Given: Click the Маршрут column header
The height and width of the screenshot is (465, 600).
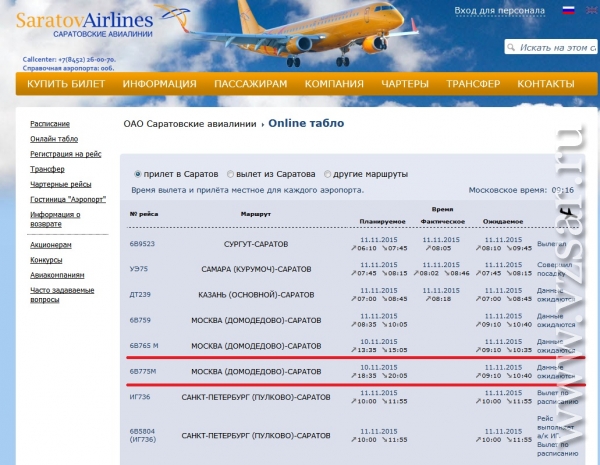Looking at the screenshot, I should 256,214.
